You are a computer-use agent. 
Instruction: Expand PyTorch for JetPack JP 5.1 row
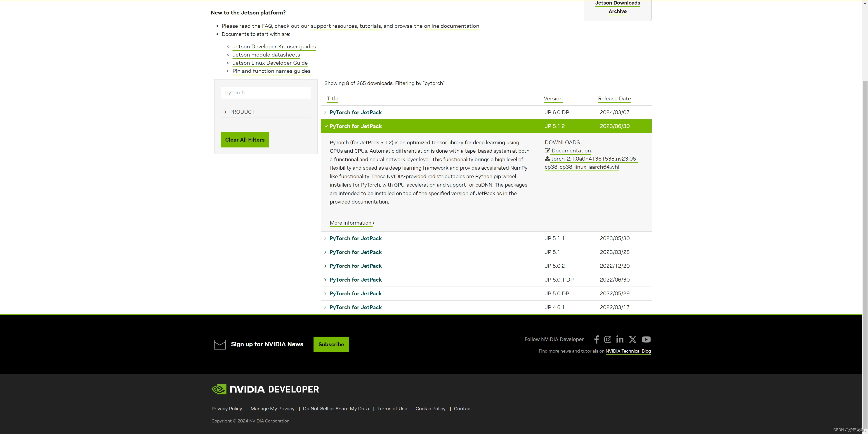[x=486, y=252]
